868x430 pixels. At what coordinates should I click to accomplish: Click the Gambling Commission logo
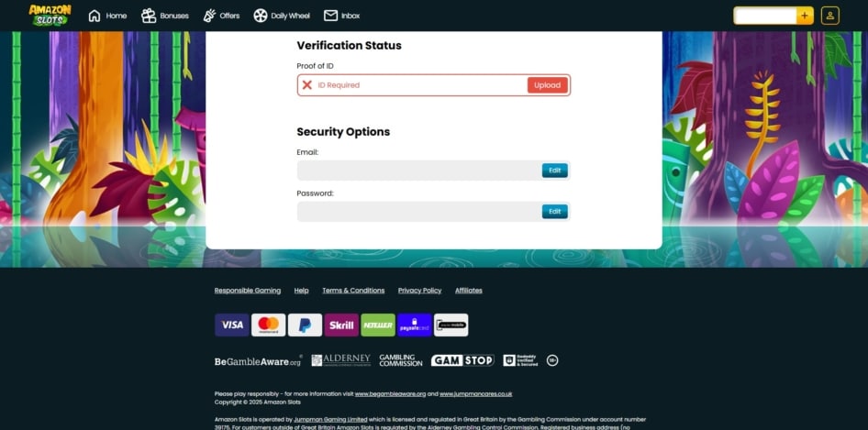[x=401, y=360]
